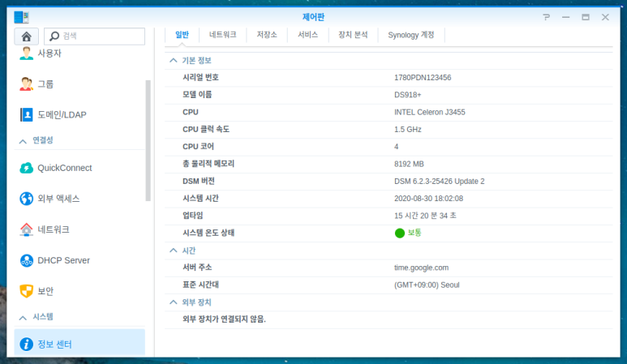The image size is (627, 364).
Task: Switch to the 일반 tab
Action: coord(182,35)
